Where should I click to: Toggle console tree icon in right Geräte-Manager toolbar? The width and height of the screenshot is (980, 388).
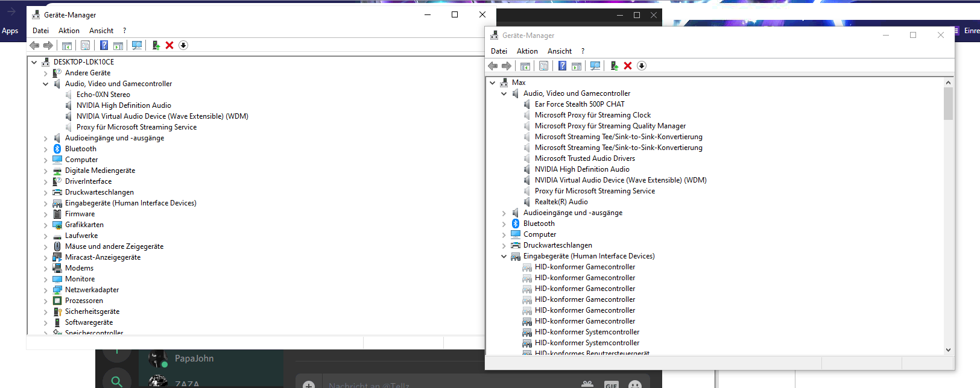[525, 66]
